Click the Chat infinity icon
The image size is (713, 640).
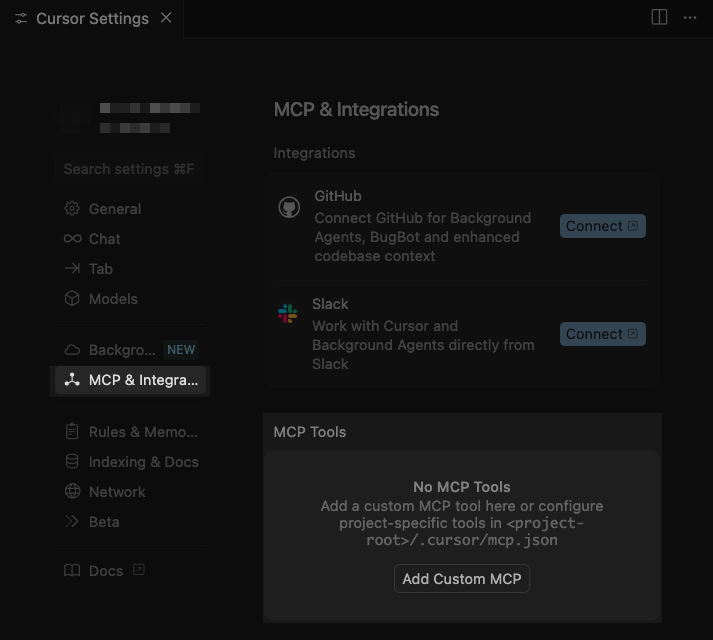tap(72, 239)
